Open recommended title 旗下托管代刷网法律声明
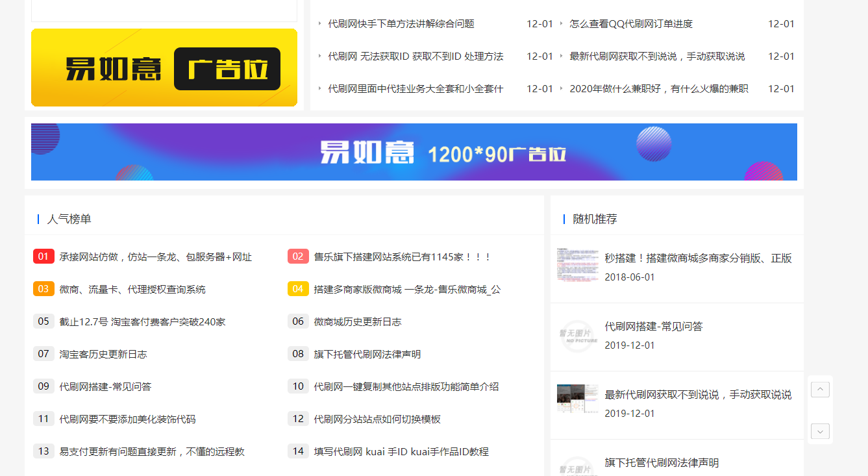868x476 pixels. point(662,463)
